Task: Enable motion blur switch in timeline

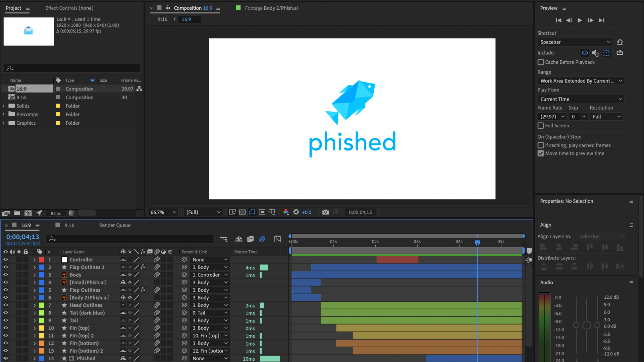Action: coord(262,239)
